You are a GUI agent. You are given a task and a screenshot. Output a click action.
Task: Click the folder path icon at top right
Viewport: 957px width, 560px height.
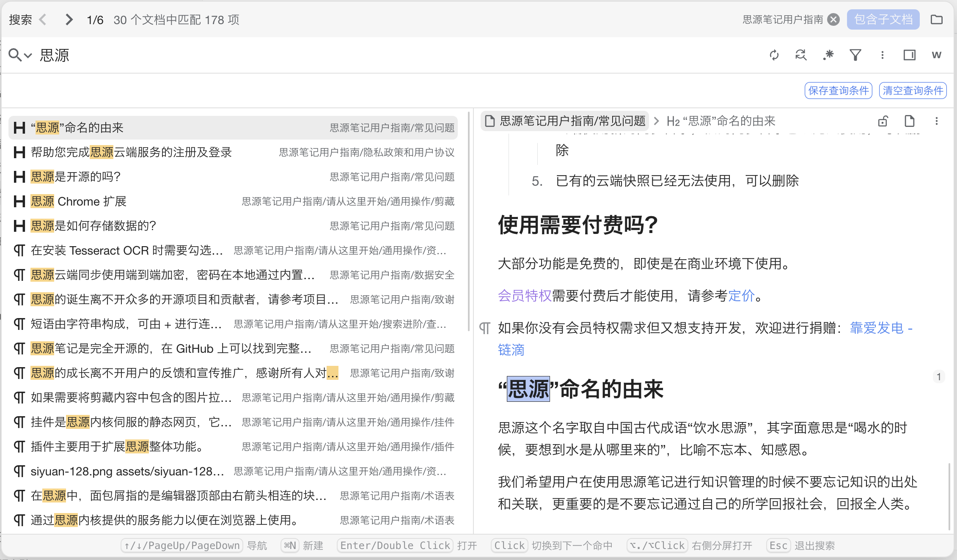tap(937, 19)
